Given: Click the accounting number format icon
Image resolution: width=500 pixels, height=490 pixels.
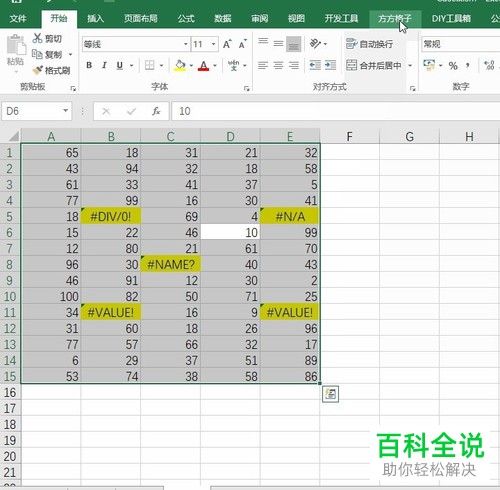Looking at the screenshot, I should pos(429,65).
